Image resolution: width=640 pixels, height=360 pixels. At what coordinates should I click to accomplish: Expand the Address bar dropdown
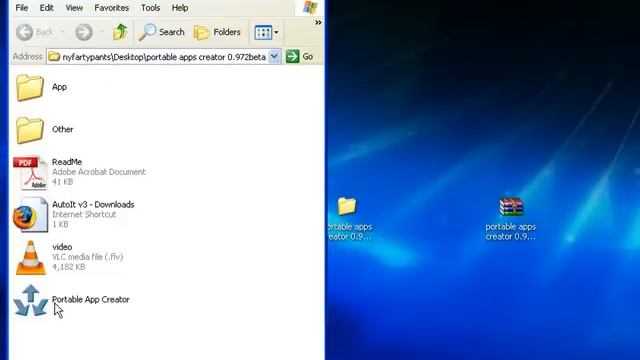point(275,56)
